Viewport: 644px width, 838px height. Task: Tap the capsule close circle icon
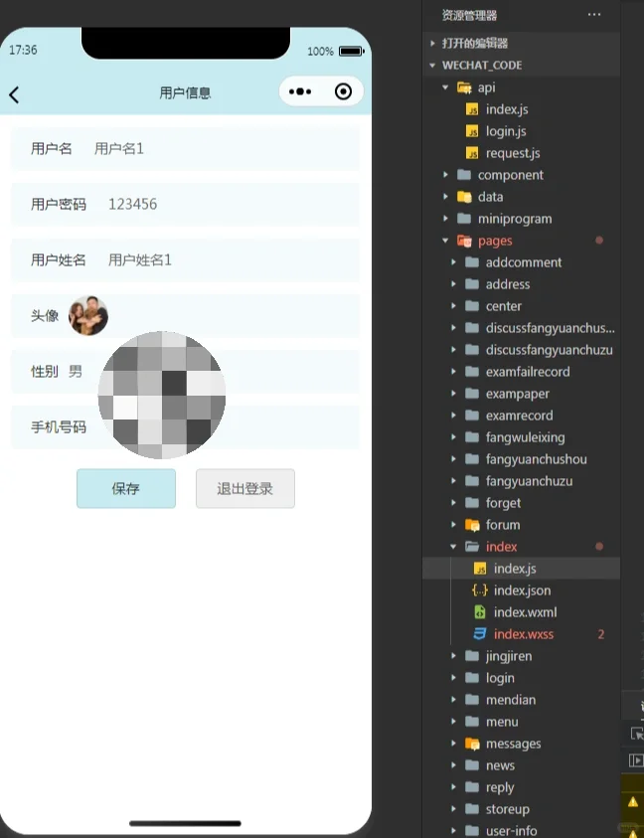[x=343, y=91]
